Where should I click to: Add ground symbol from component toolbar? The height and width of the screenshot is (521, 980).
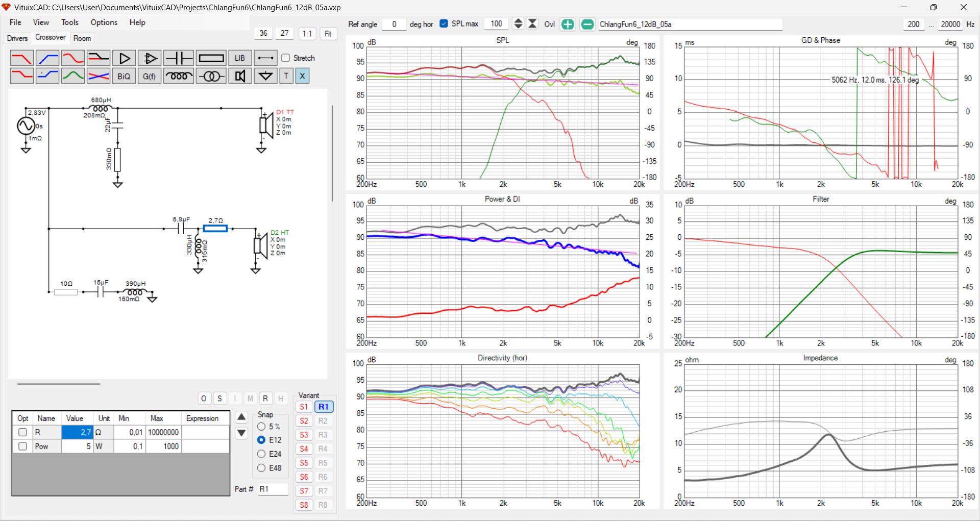click(x=265, y=76)
